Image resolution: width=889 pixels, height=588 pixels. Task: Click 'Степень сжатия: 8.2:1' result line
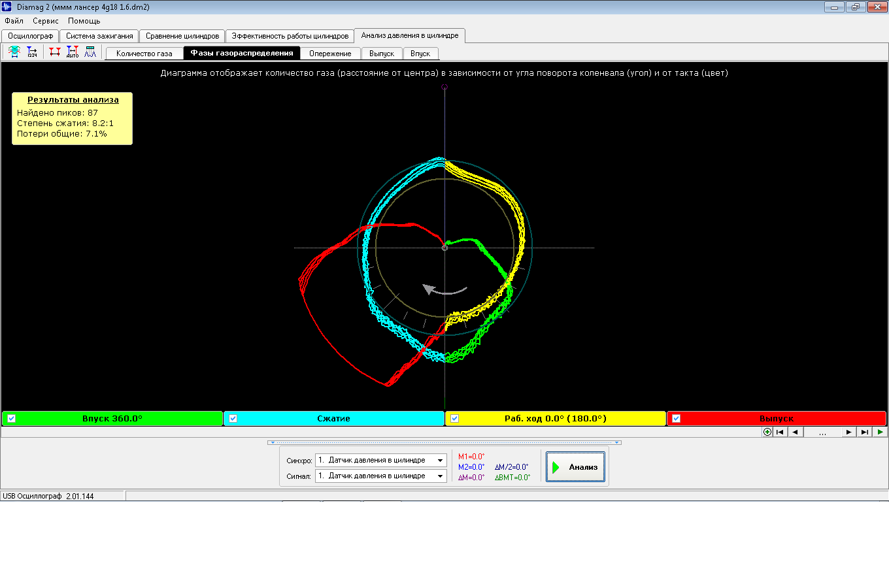coord(65,123)
